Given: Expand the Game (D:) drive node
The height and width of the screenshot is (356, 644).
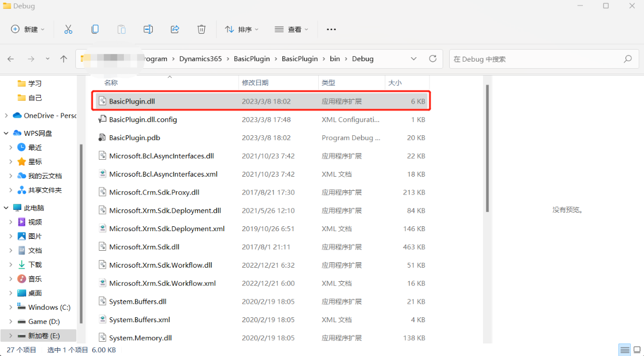Looking at the screenshot, I should point(11,322).
